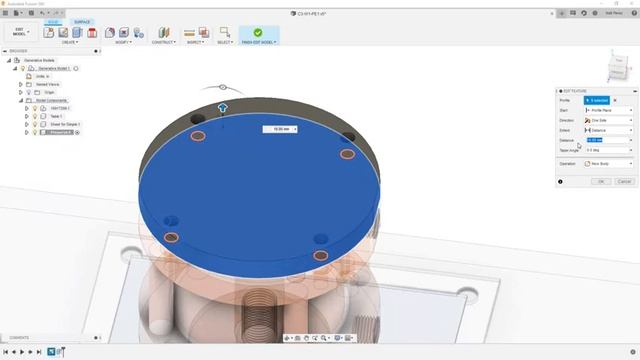This screenshot has width=640, height=360.
Task: Toggle visibility bulb of Origin folder
Action: (29, 93)
